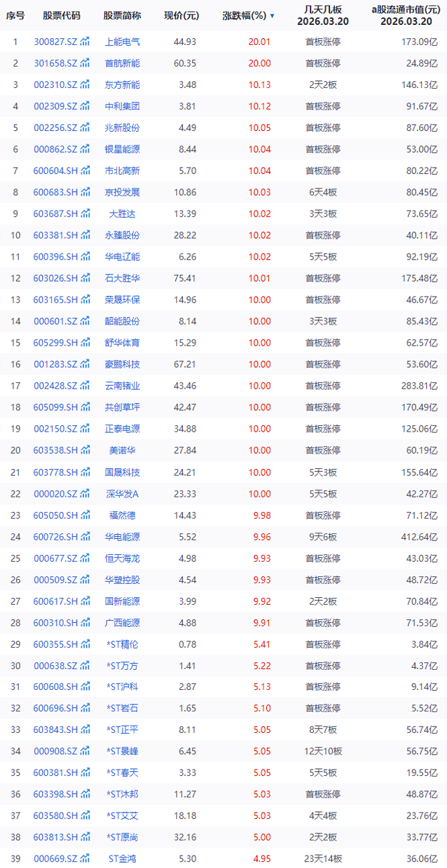Open stock code link 301658.SZ
This screenshot has height=868, width=447.
[55, 63]
